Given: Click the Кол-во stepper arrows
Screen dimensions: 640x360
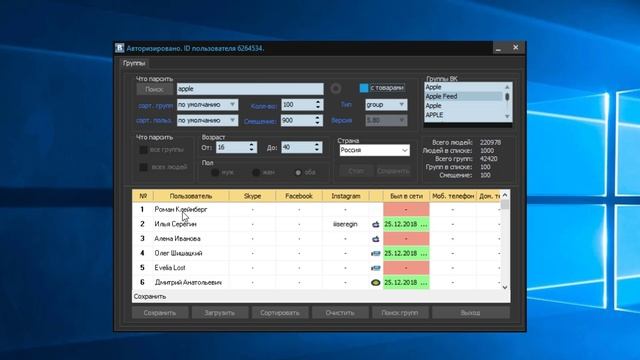Looking at the screenshot, I should (318, 105).
